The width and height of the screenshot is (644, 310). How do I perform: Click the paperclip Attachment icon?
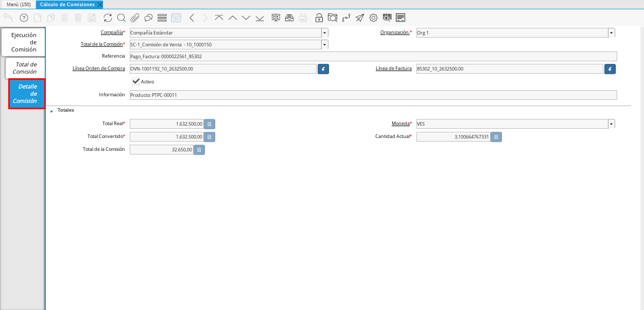135,18
